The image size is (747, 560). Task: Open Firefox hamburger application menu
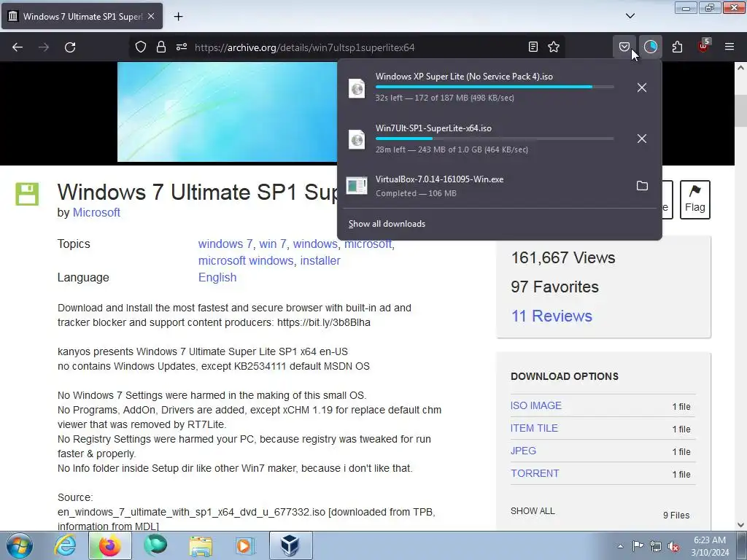729,47
